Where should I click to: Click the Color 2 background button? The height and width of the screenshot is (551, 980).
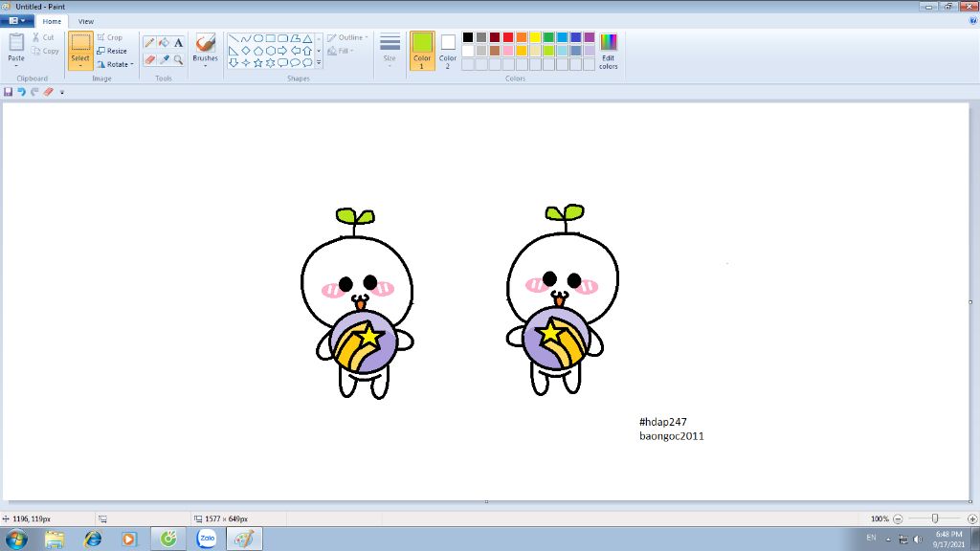[x=448, y=51]
